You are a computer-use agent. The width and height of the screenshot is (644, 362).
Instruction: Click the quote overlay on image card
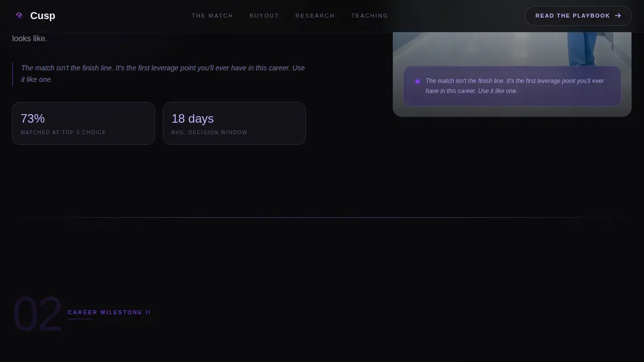[x=512, y=86]
